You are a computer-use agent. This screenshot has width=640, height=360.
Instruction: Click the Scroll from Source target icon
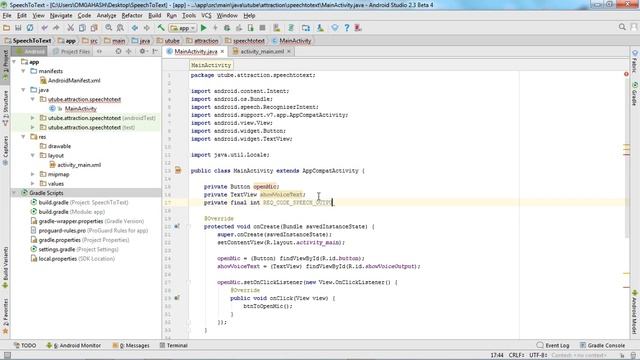click(118, 51)
